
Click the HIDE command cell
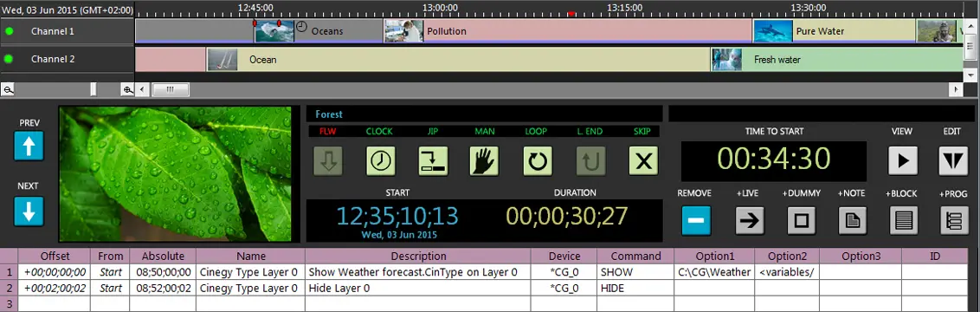click(x=635, y=289)
